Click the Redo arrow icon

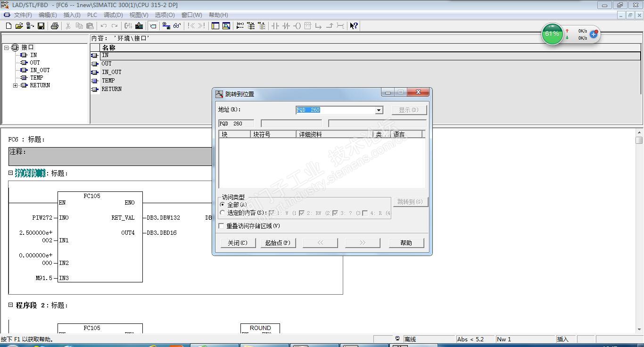coord(115,26)
